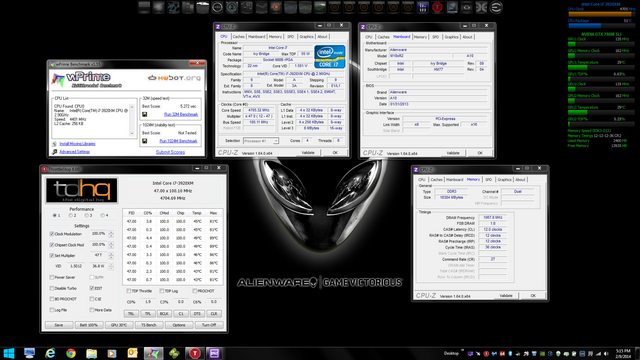Click the Clock Modulation percent stepper arrow
This screenshot has height=360, width=640.
(111, 234)
